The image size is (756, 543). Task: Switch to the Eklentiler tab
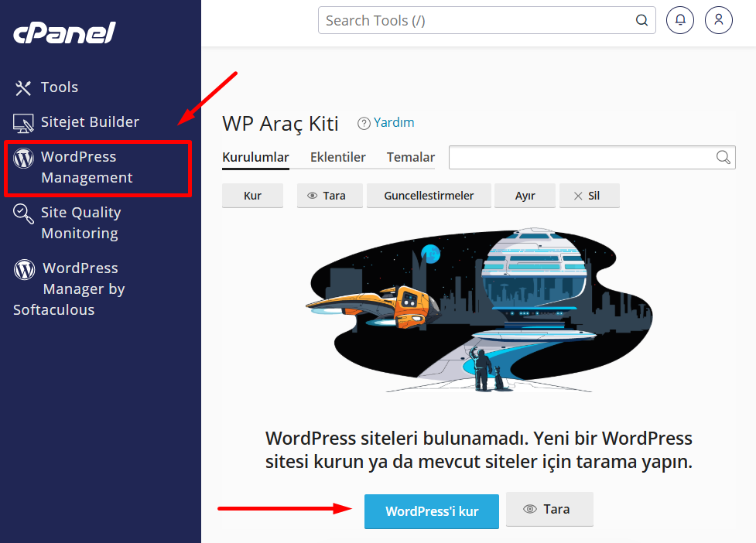pos(338,158)
